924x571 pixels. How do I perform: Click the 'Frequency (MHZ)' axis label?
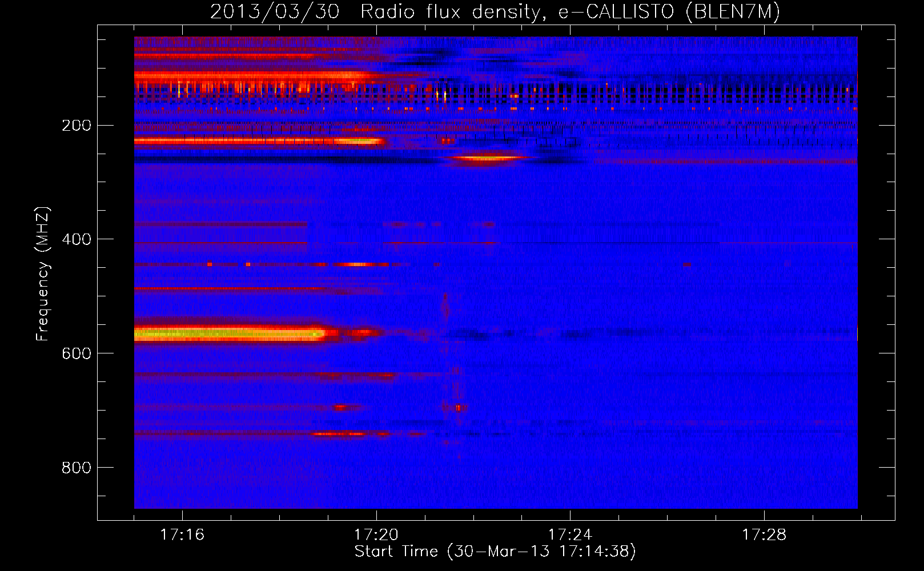[x=43, y=274]
